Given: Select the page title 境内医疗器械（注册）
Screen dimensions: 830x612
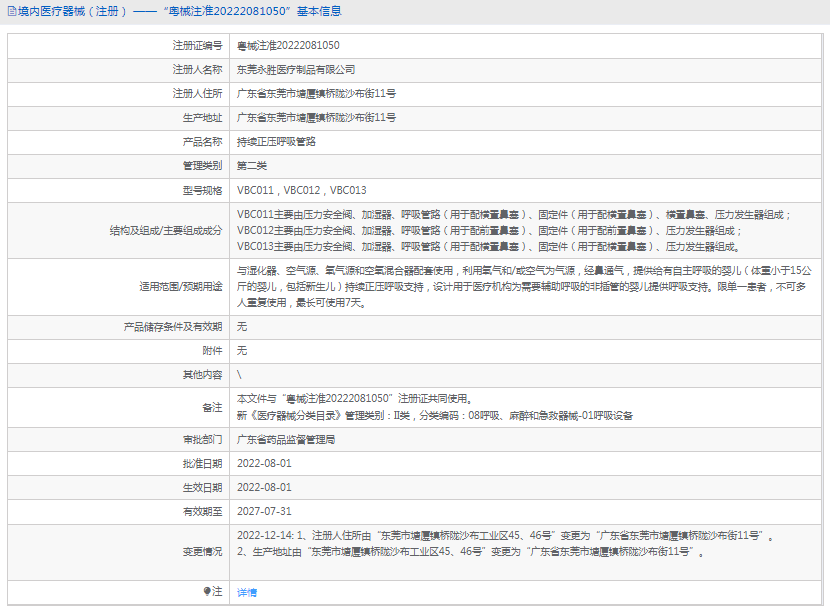Looking at the screenshot, I should click(73, 11).
